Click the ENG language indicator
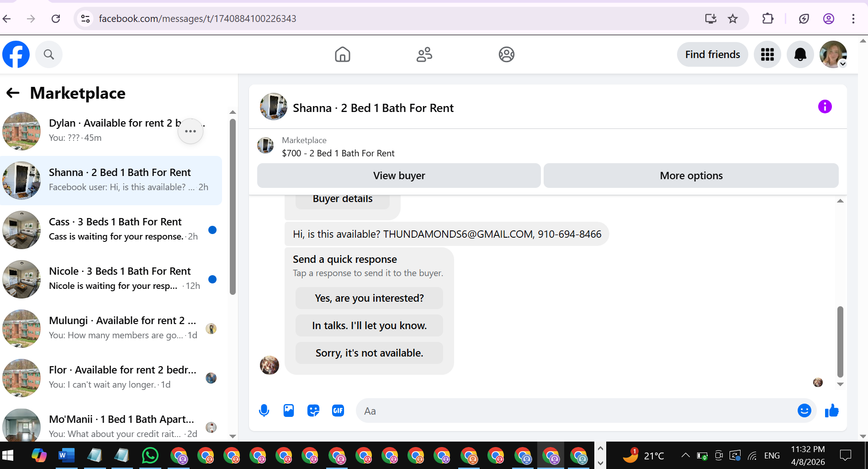 772,455
